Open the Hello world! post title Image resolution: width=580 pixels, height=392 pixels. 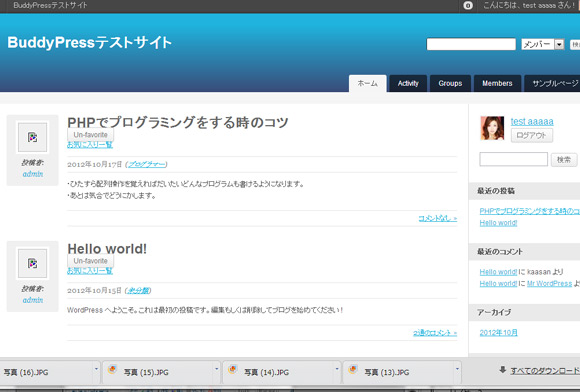[107, 249]
